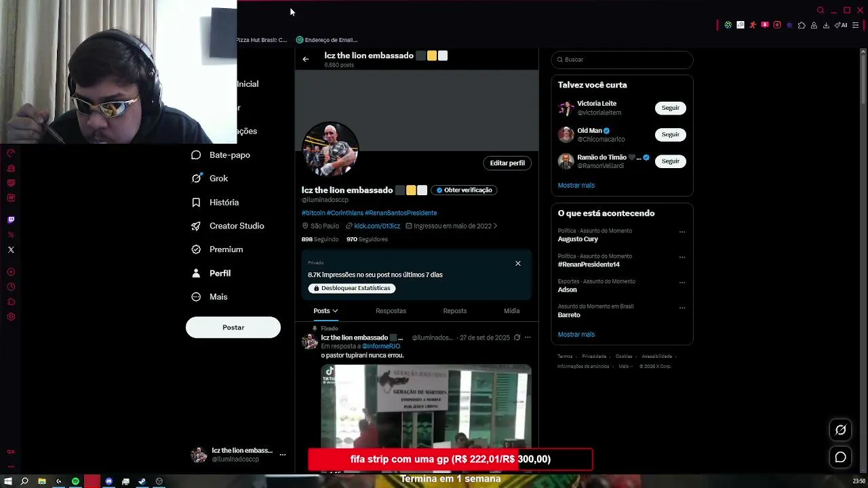
Task: Open options for Adson trend
Action: (682, 283)
